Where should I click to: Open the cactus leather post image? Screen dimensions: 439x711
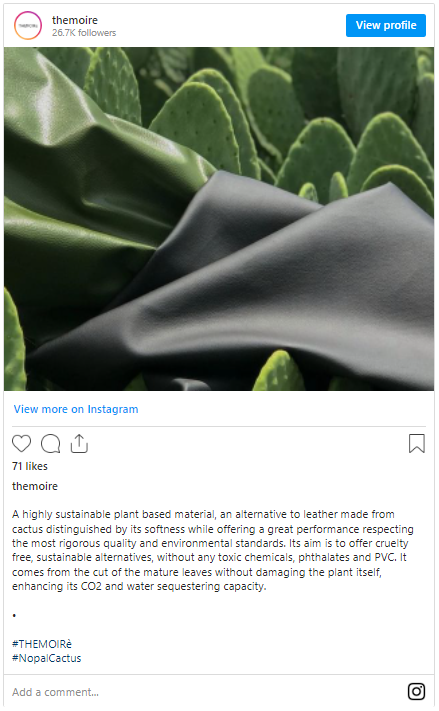pos(219,219)
